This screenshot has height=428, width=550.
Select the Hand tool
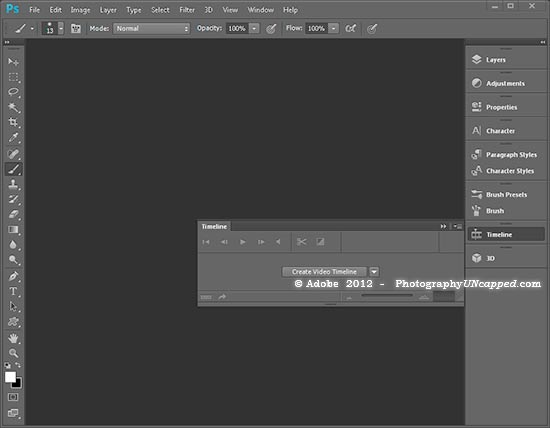tap(13, 338)
